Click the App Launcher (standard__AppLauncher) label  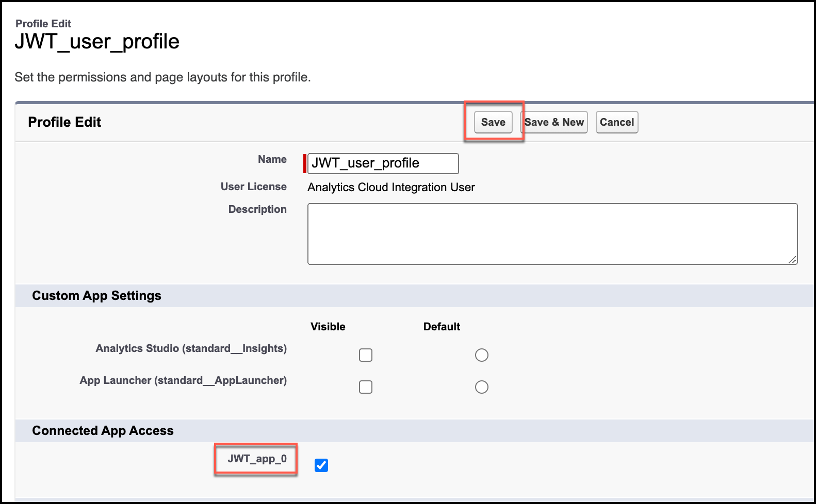[x=183, y=380]
